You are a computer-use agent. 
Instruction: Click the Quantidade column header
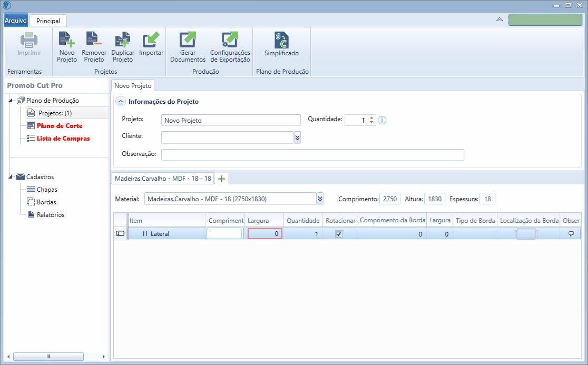303,220
